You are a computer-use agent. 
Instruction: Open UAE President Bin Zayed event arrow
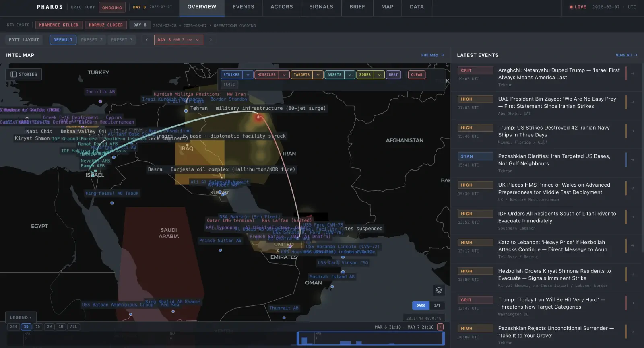click(633, 102)
